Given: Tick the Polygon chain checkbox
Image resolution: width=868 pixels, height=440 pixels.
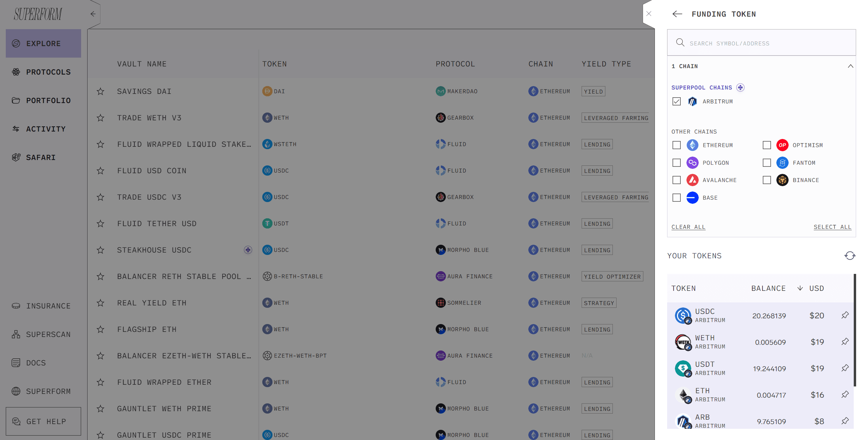Looking at the screenshot, I should click(677, 163).
